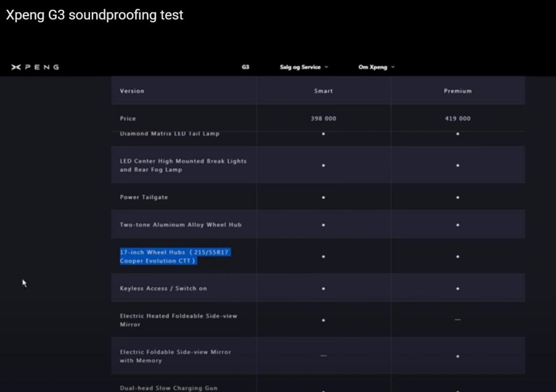Click Smart dash for Mirror with Memory
Screen dimensions: 556x392
pos(324,356)
